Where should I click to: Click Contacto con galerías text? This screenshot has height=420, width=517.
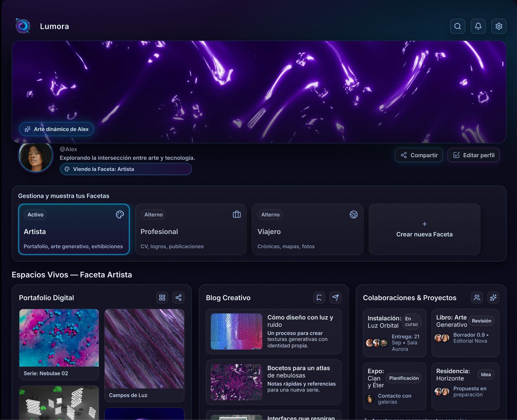pos(395,399)
